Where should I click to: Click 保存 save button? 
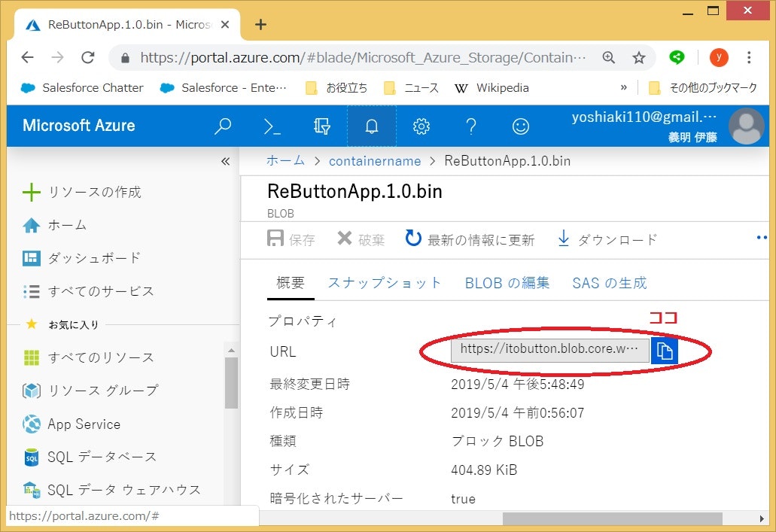291,239
